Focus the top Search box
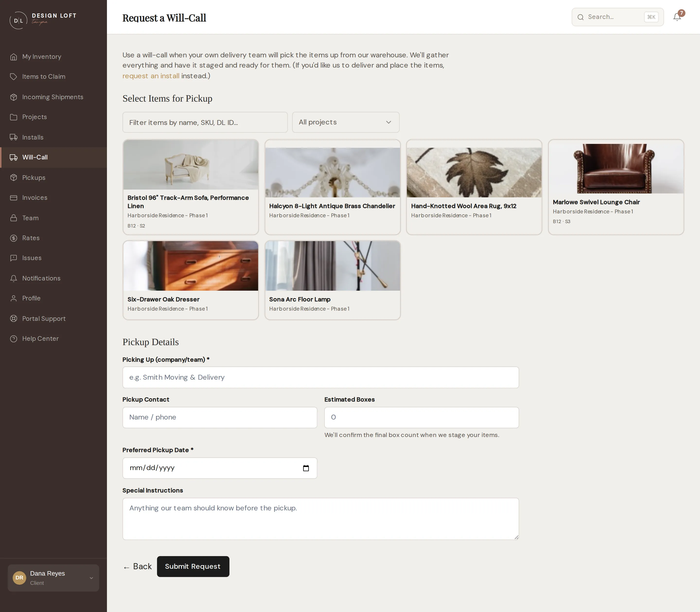This screenshot has height=612, width=700. [617, 17]
